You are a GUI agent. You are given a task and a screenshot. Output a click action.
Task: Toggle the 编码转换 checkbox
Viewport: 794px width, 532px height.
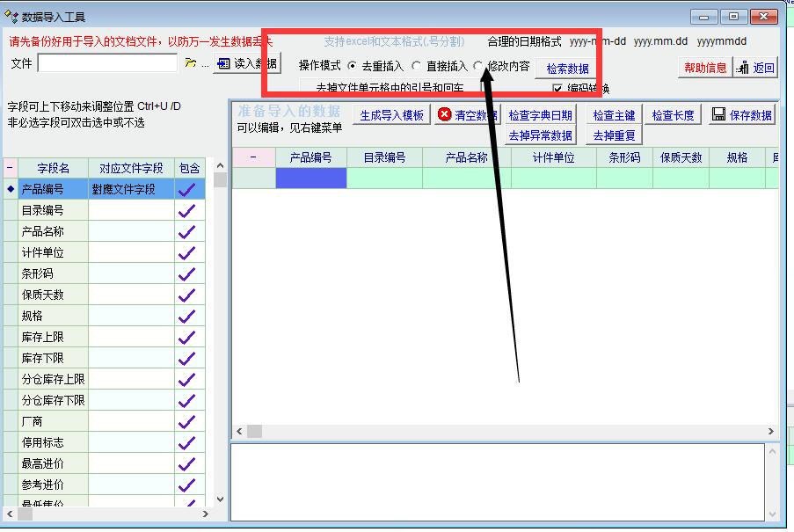[557, 89]
